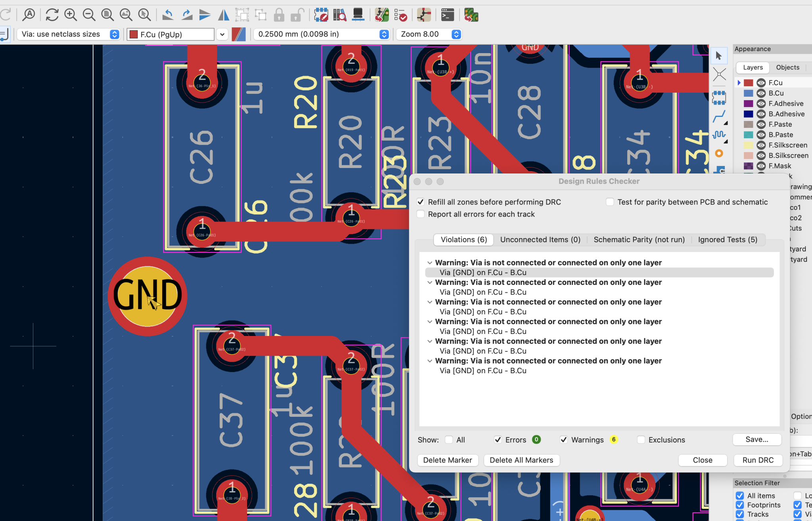This screenshot has height=521, width=812.
Task: Click Zoom to selection icon
Action: pyautogui.click(x=145, y=15)
